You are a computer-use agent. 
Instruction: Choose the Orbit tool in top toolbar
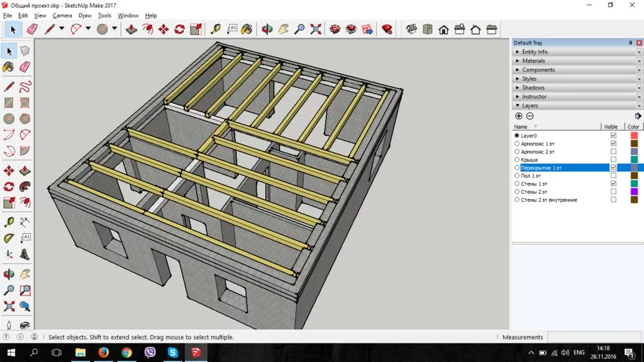(x=267, y=29)
